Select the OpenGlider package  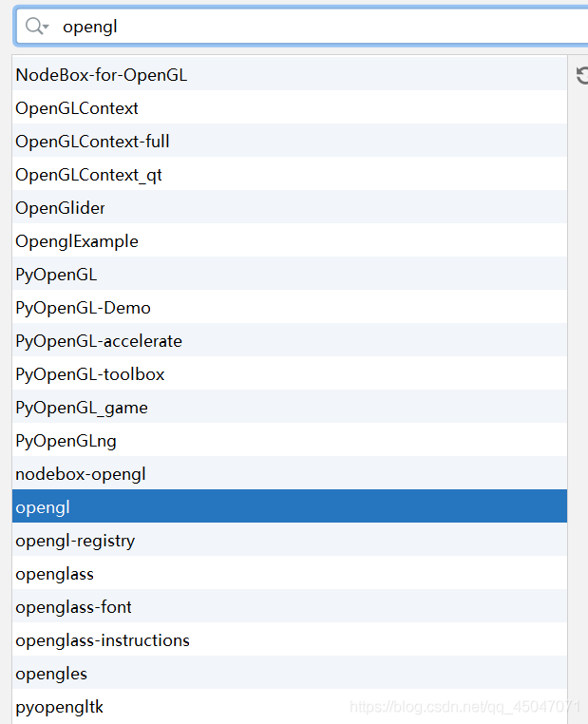tap(61, 208)
